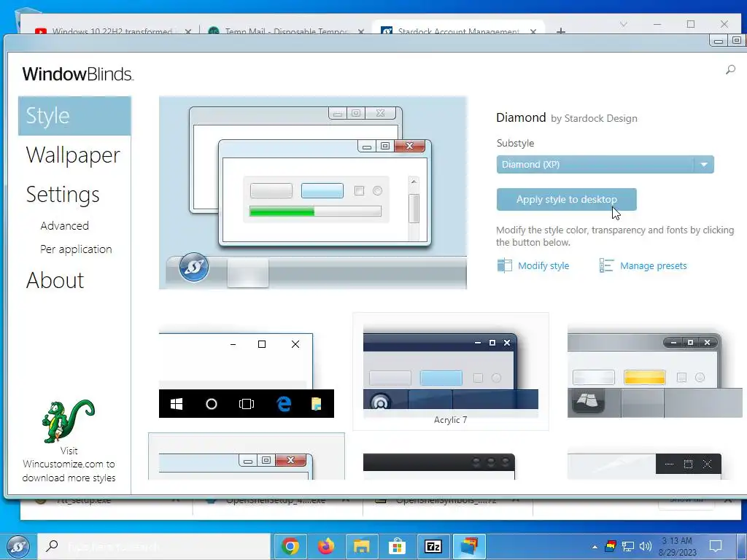Image resolution: width=747 pixels, height=560 pixels.
Task: Visit Wincustomize.com to download more styles
Action: point(69,464)
